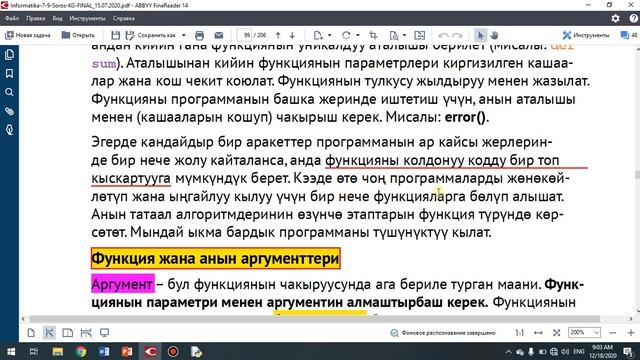640x360 pixels.
Task: Open the Правка menu
Action: pyautogui.click(x=36, y=18)
